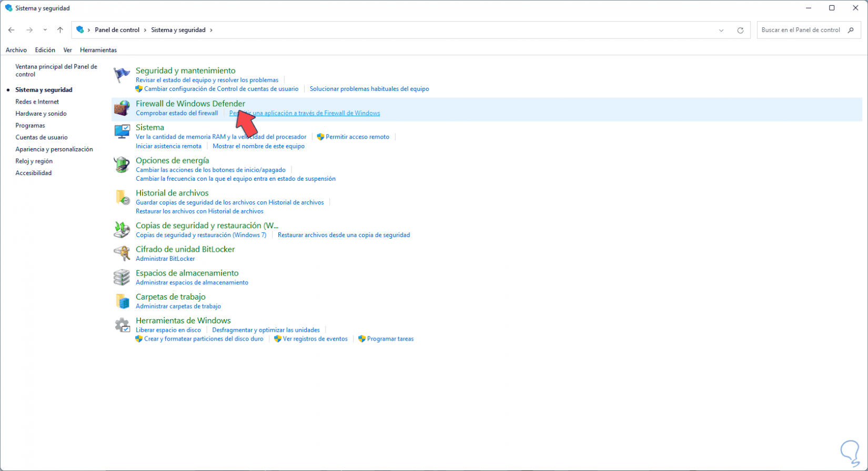Image resolution: width=868 pixels, height=471 pixels.
Task: Click Permitir una aplicación a través de Firewall
Action: coord(305,113)
